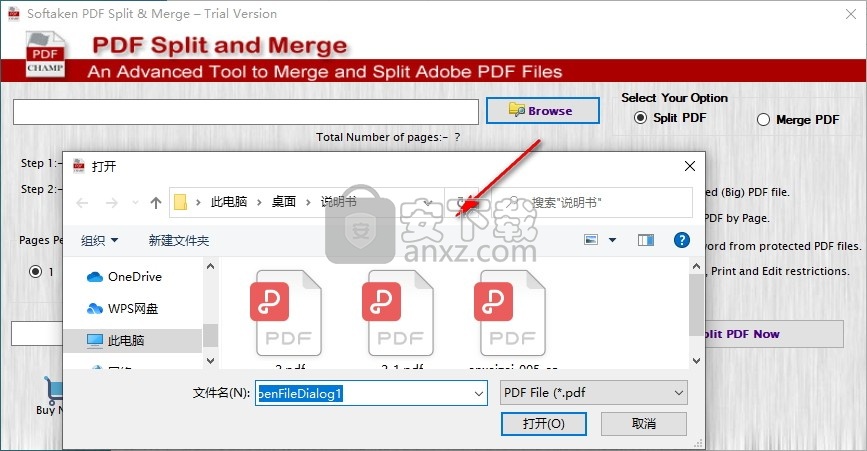Screen dimensions: 867x451
Task: Click file list scroll up arrow
Action: pos(697,266)
